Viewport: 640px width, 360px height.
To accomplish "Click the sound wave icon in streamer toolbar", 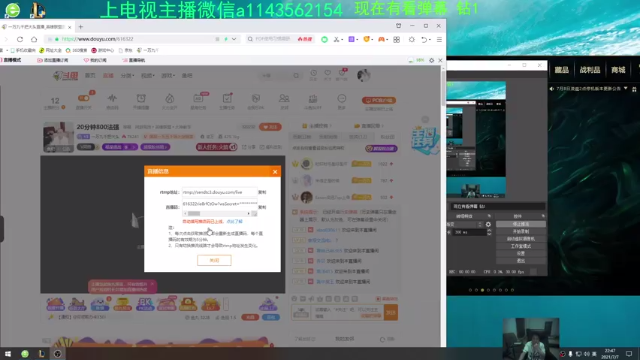I will [x=112, y=98].
